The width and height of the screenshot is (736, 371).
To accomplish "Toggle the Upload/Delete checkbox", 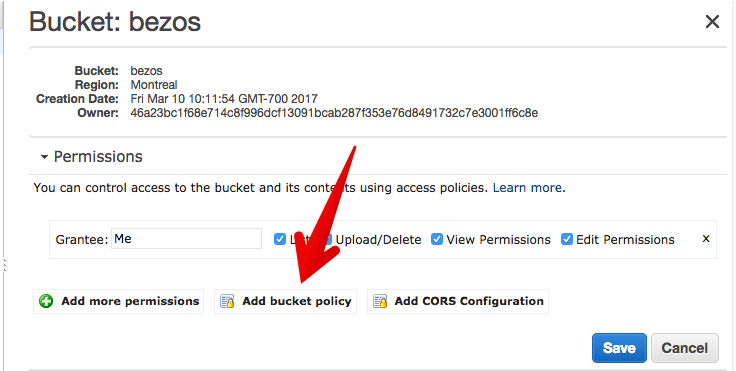I will click(328, 239).
